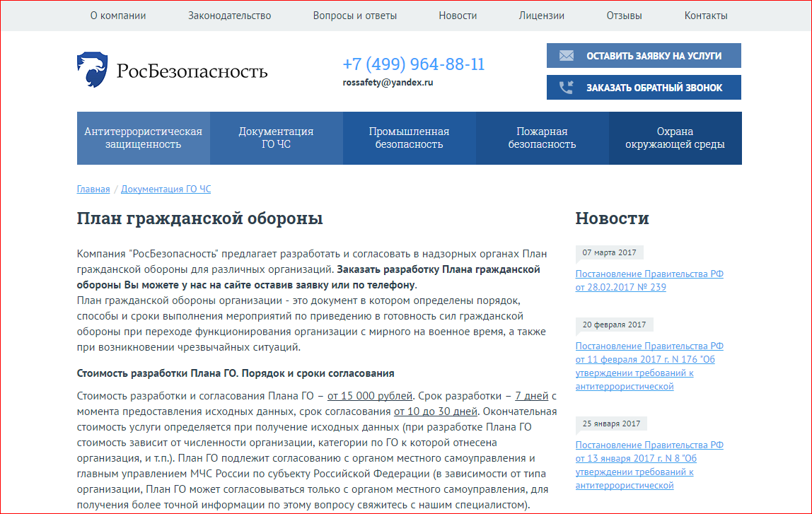
Task: Open the Лицензии menu item
Action: tap(541, 16)
